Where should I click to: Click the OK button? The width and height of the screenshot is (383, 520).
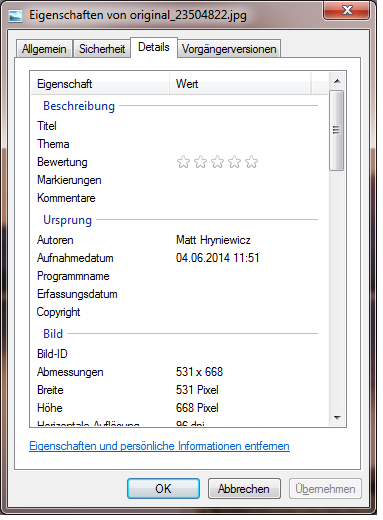tap(163, 489)
